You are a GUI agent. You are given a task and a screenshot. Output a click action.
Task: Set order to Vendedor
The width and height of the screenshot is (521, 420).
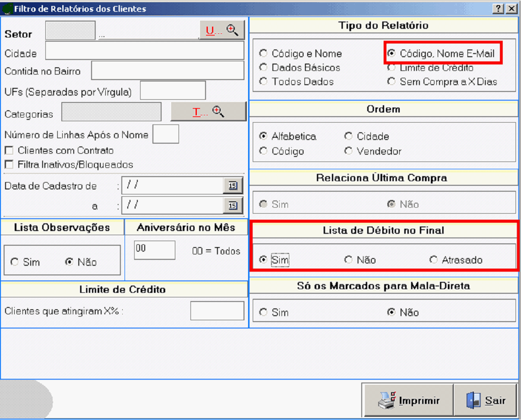point(349,151)
